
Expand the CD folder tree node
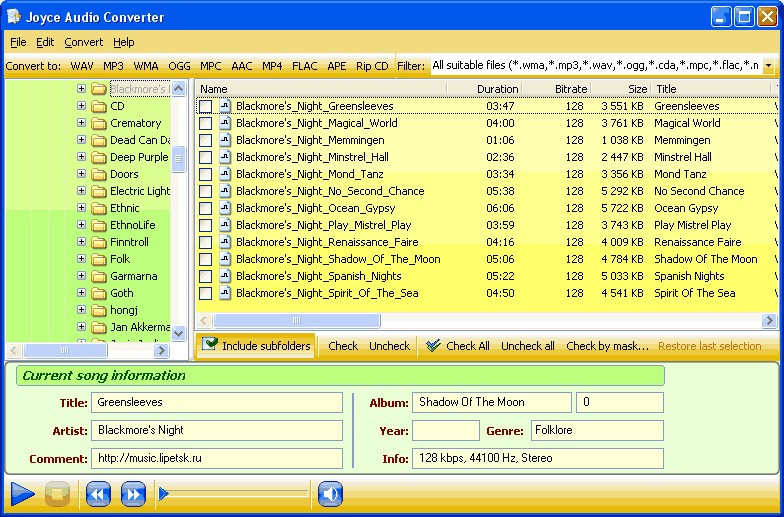(81, 106)
